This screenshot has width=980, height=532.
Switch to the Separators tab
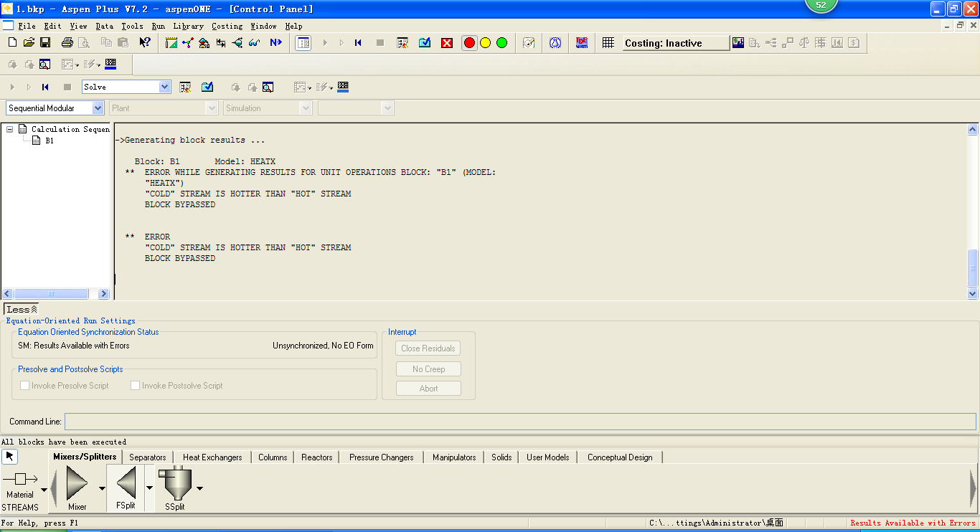coord(148,457)
